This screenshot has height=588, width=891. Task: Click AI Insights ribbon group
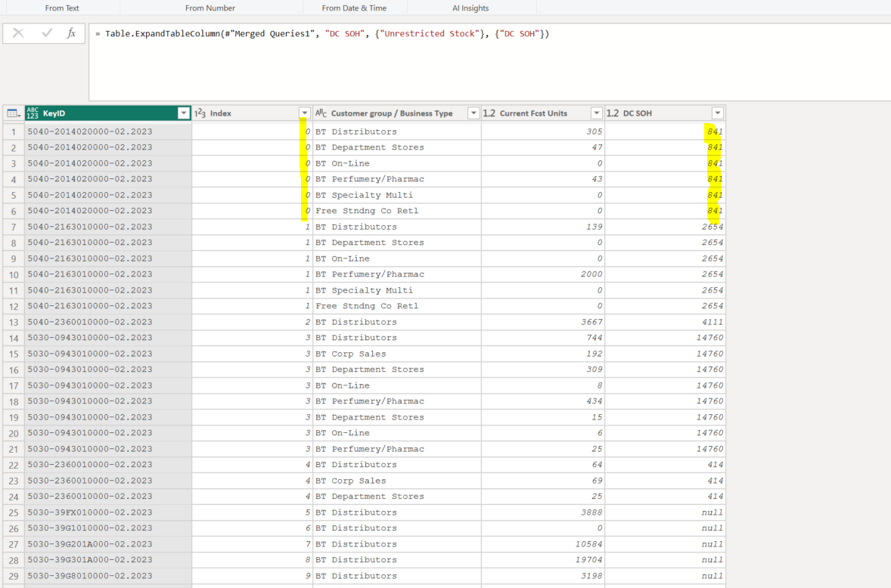[x=470, y=8]
